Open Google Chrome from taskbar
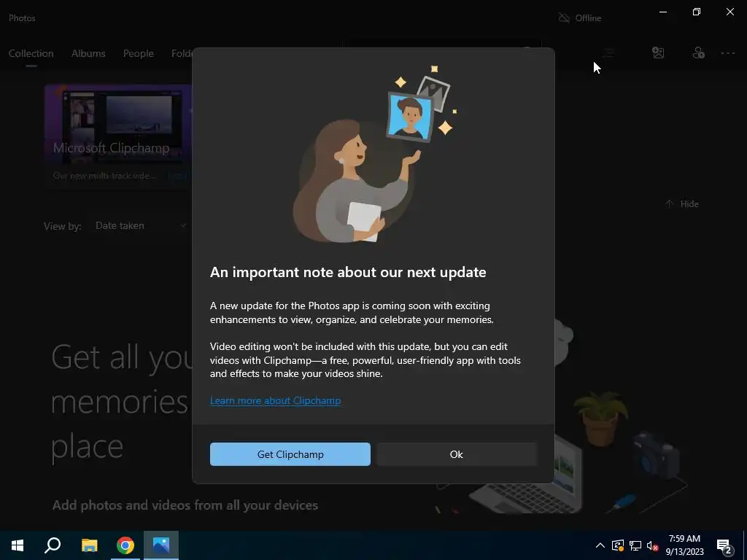Screen dimensions: 747x560 (125, 545)
